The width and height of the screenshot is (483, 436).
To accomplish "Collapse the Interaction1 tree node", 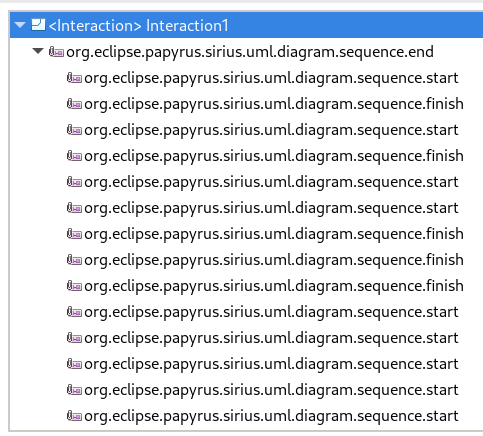I will pos(20,25).
